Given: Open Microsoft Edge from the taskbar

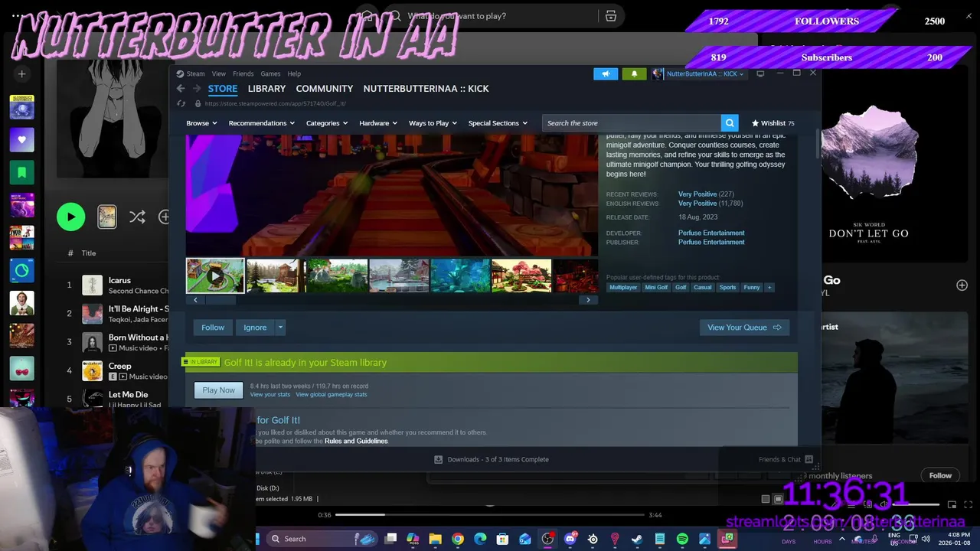Looking at the screenshot, I should click(x=480, y=539).
